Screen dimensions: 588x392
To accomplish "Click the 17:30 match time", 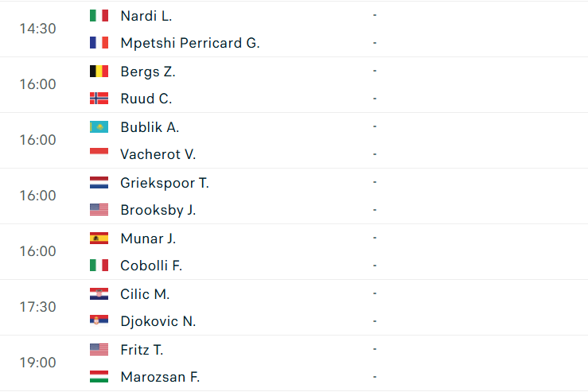I will pyautogui.click(x=37, y=307).
